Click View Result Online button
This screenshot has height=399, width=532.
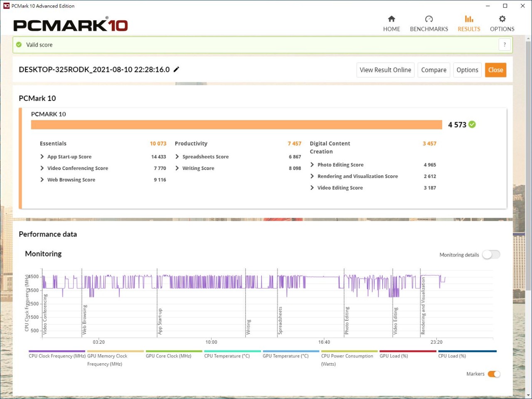(385, 70)
